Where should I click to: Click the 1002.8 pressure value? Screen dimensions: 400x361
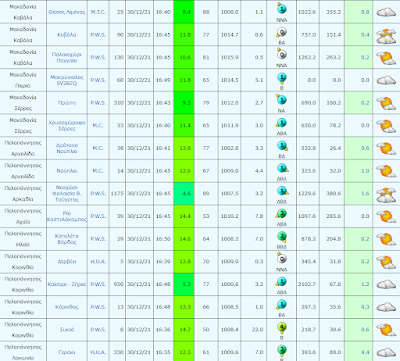(229, 148)
